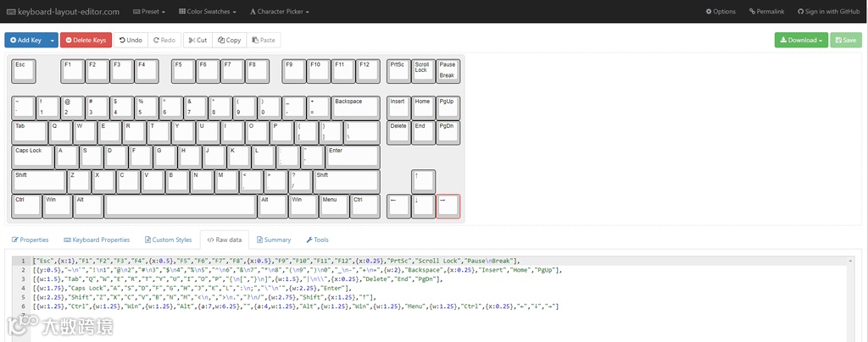The image size is (868, 342).
Task: Select the Esc key on the layout
Action: click(23, 71)
